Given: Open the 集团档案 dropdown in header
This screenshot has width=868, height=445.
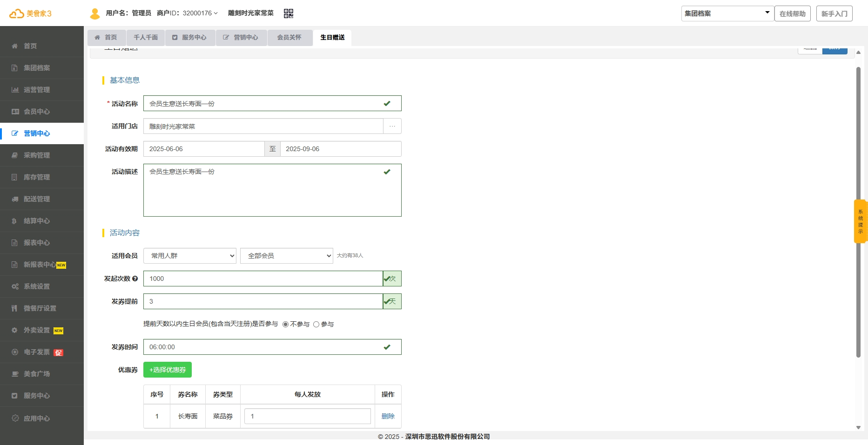Looking at the screenshot, I should point(727,13).
